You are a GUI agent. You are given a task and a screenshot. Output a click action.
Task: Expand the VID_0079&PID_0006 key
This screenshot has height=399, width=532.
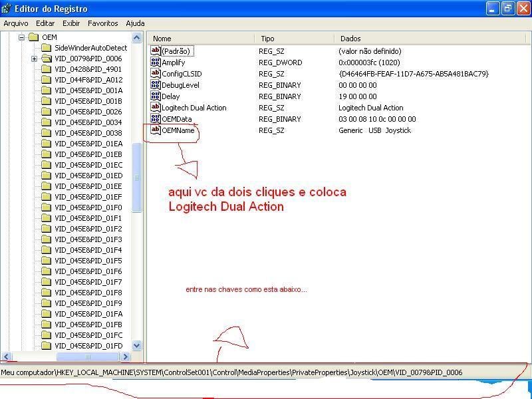pos(35,59)
